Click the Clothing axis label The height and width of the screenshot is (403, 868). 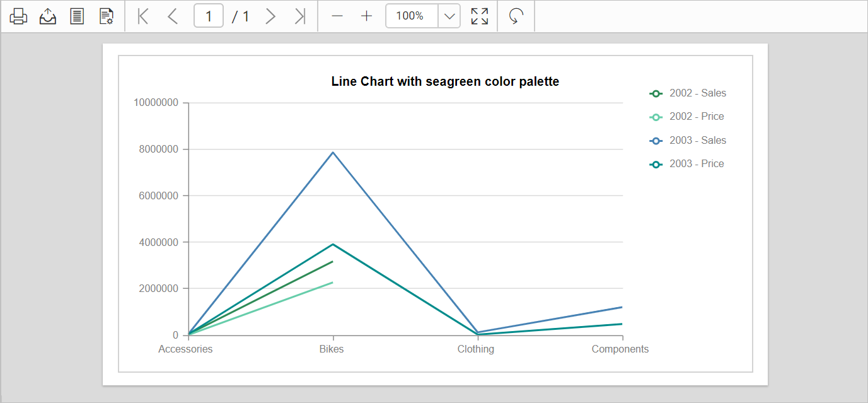point(476,349)
